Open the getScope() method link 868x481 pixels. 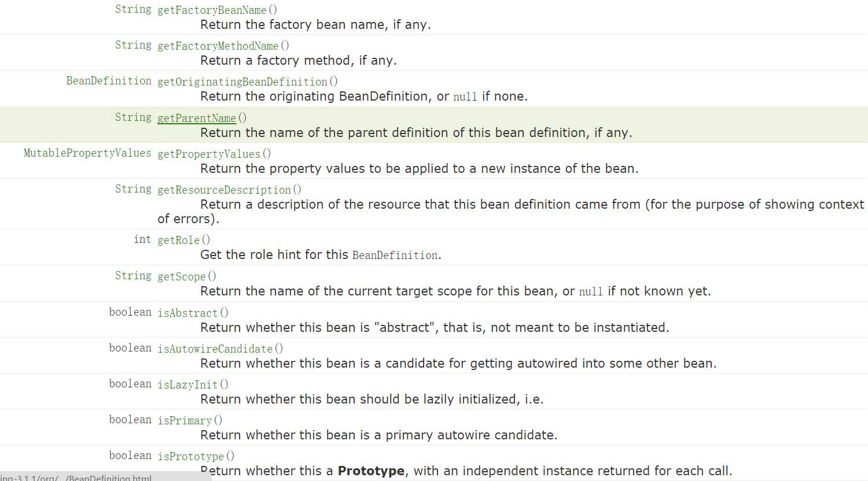[x=182, y=276]
